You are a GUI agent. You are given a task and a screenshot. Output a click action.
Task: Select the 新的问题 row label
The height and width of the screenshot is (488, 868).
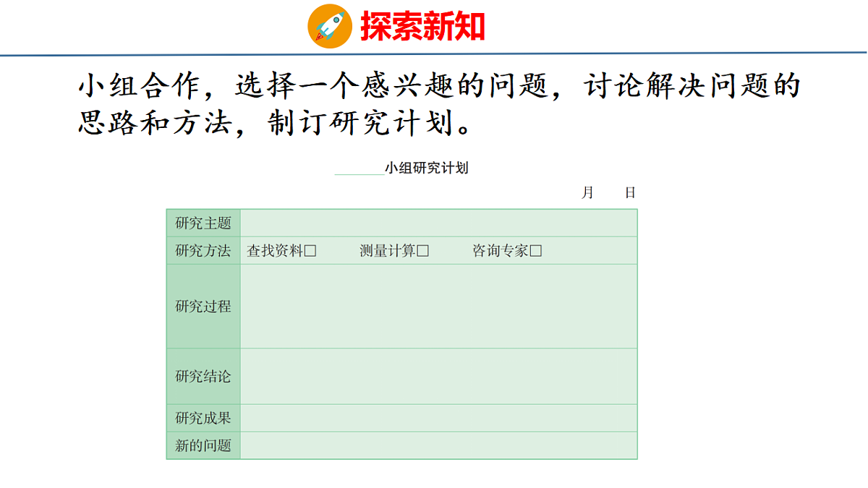203,445
